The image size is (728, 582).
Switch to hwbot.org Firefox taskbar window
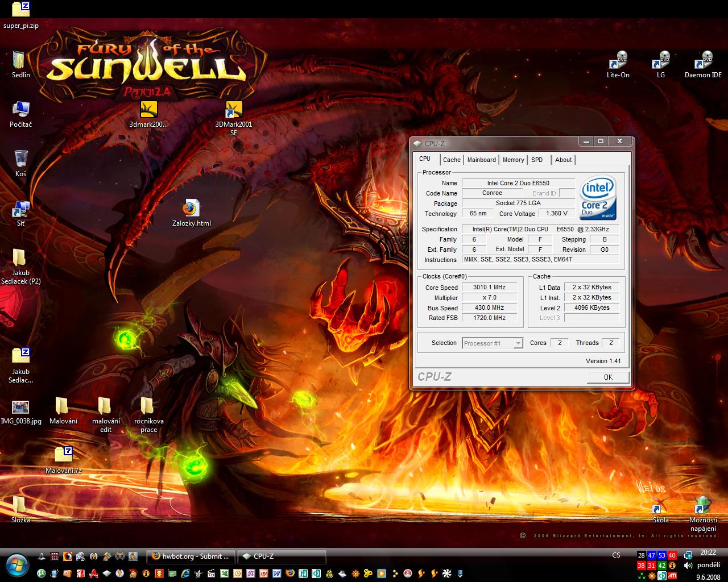tap(191, 556)
